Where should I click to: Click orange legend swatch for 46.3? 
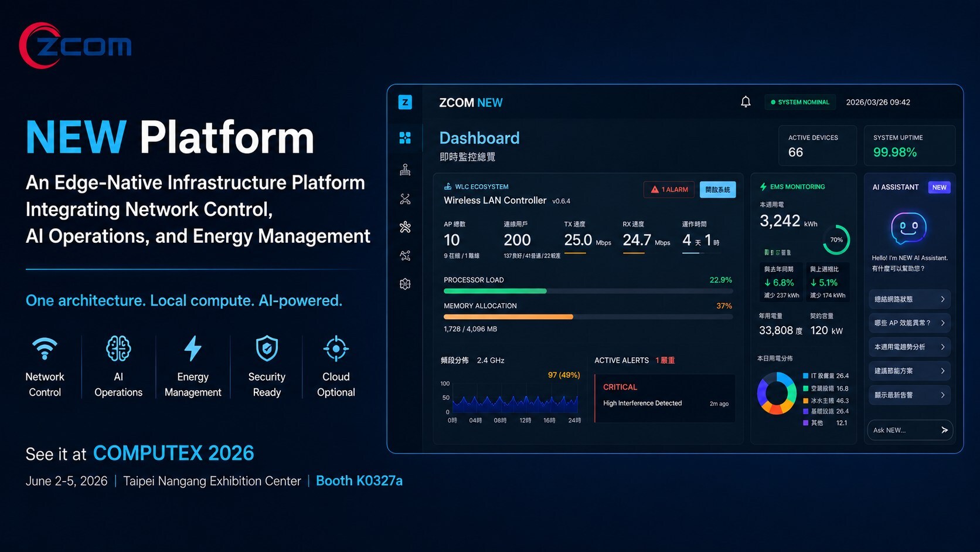(x=806, y=401)
